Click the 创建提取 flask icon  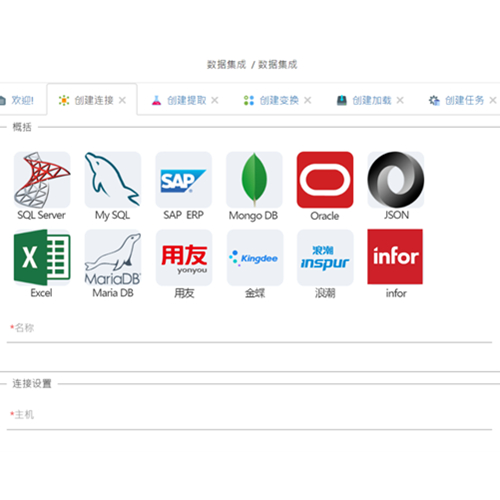(x=156, y=100)
